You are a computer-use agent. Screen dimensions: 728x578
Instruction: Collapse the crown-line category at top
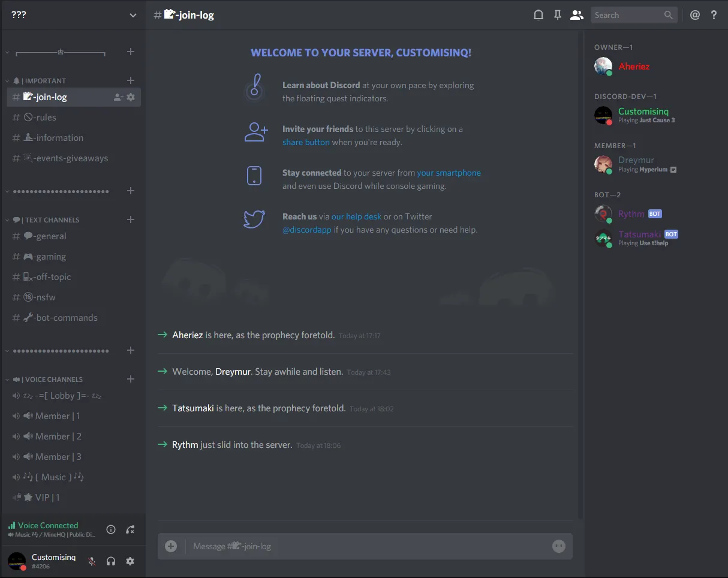coord(56,52)
